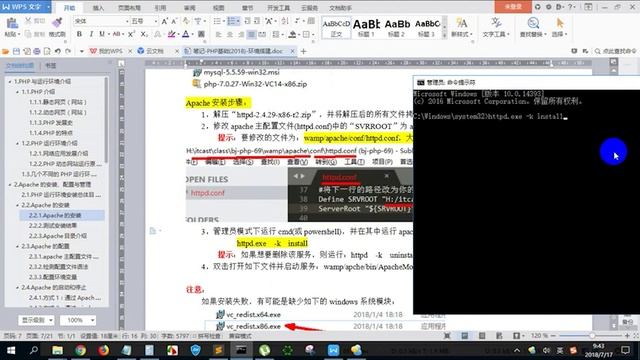The width and height of the screenshot is (640, 360).
Task: Open Firefox from the taskbar
Action: [x=103, y=350]
